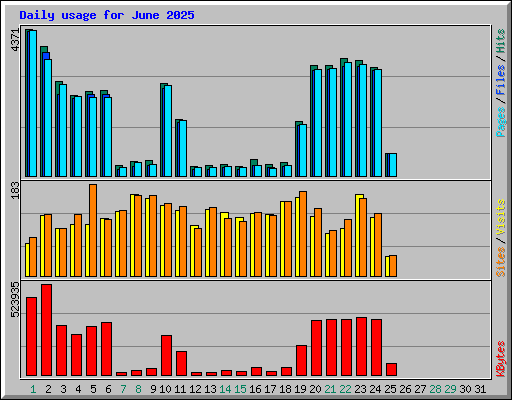Click the cyan Pages bar for day 1

(33, 103)
